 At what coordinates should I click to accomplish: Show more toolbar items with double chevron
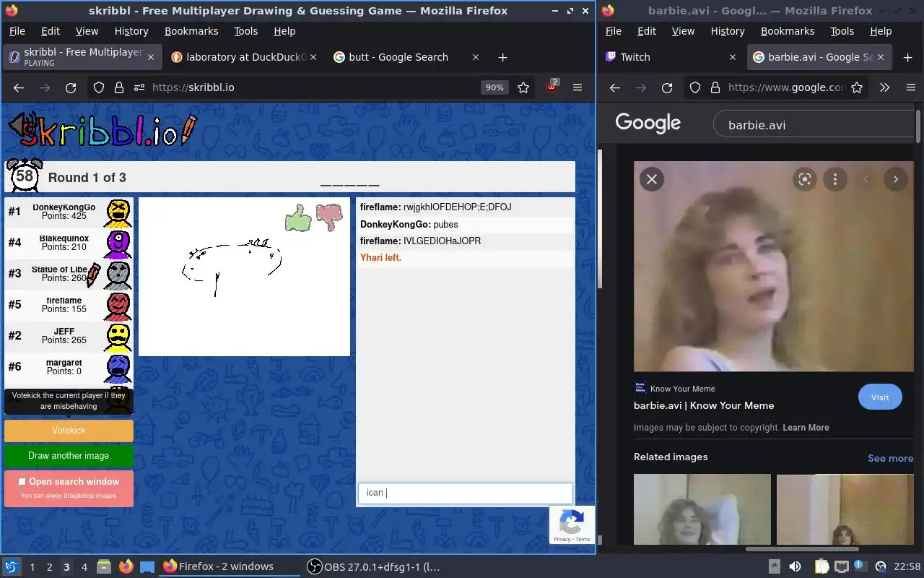tap(884, 87)
